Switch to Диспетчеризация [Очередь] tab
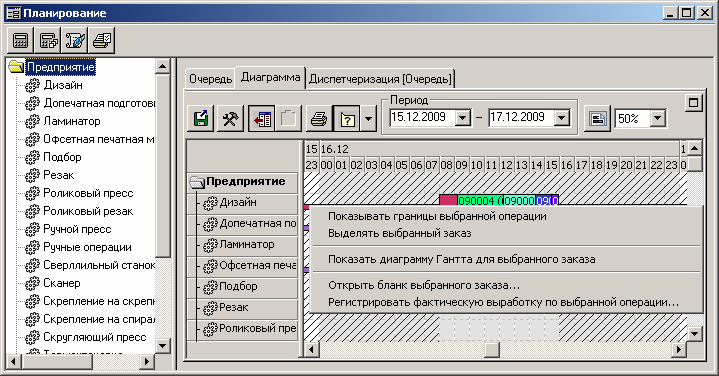719x376 pixels. point(380,79)
